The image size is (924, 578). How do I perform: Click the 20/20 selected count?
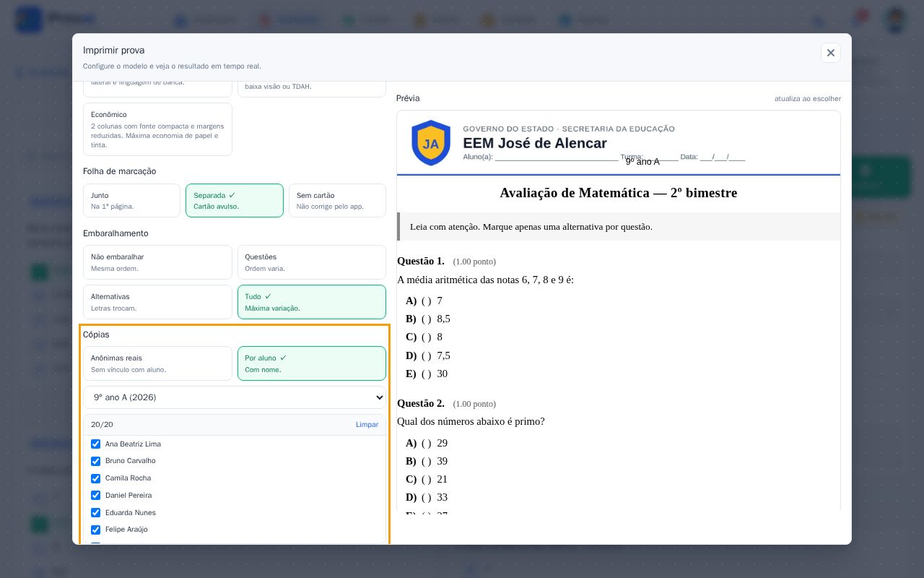point(102,425)
